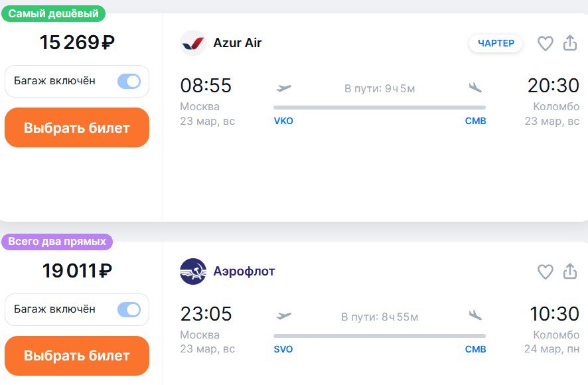Toggle baggage included for 19 011₽ ticket
The width and height of the screenshot is (588, 385).
click(x=129, y=309)
